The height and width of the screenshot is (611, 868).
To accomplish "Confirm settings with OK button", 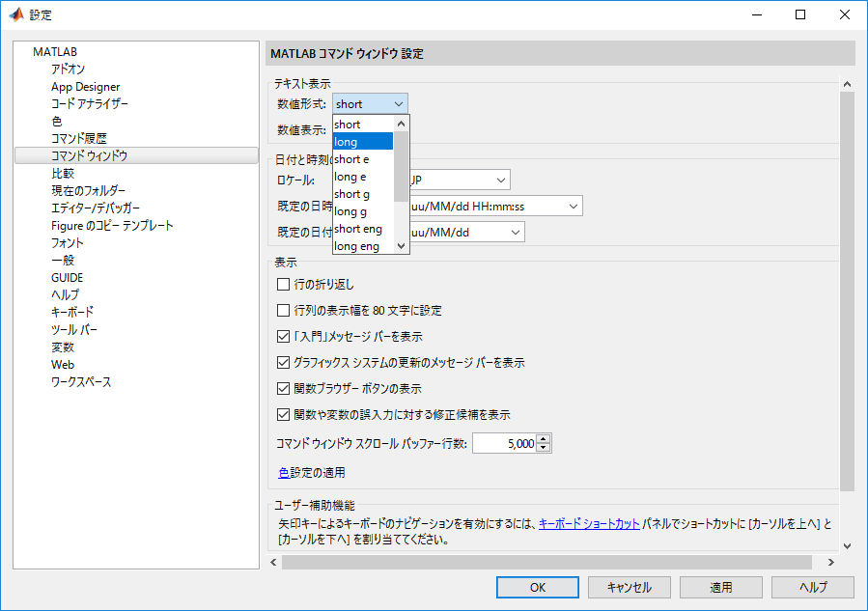I will point(538,587).
